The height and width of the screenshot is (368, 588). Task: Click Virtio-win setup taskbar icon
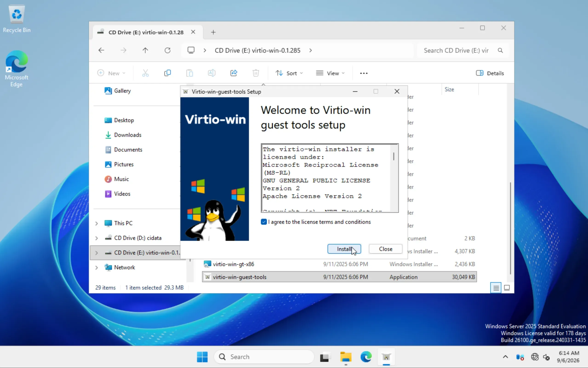386,357
